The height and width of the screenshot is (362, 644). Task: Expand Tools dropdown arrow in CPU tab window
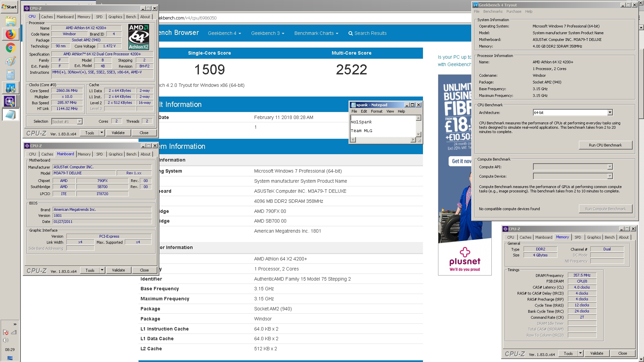pyautogui.click(x=102, y=133)
